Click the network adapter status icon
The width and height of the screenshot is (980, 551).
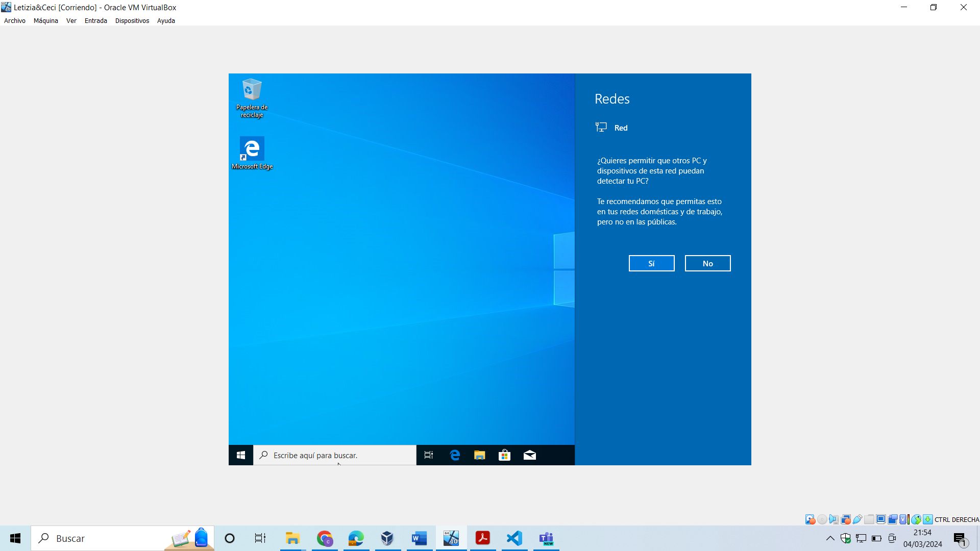[x=845, y=519]
